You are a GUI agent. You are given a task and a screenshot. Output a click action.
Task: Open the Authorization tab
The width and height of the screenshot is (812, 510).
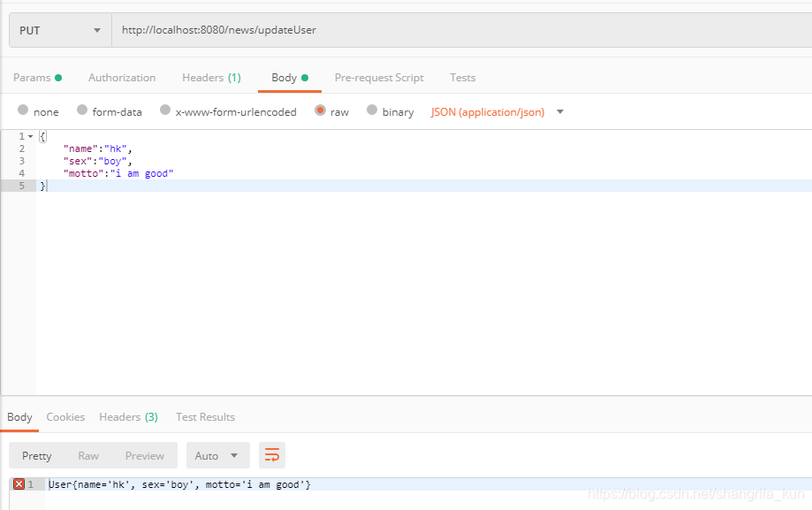tap(122, 78)
